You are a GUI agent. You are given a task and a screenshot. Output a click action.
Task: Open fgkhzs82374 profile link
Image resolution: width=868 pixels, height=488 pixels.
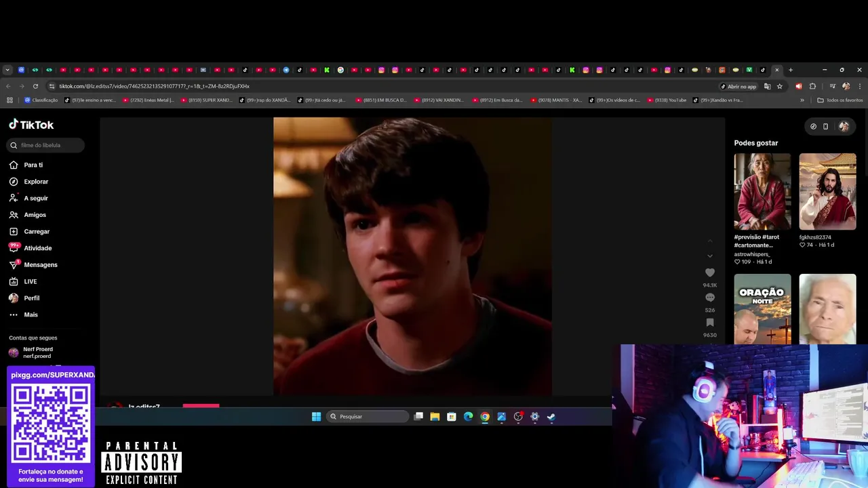[815, 237]
